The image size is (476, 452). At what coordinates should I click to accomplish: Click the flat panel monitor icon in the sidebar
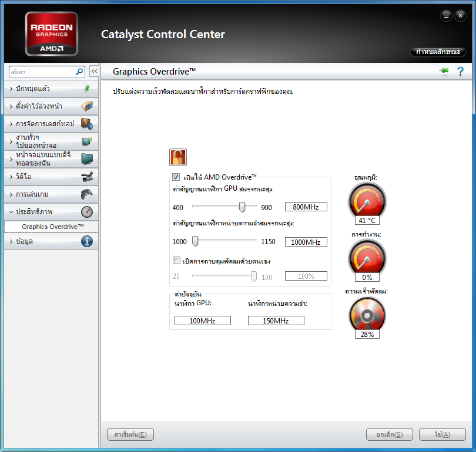coord(87,159)
